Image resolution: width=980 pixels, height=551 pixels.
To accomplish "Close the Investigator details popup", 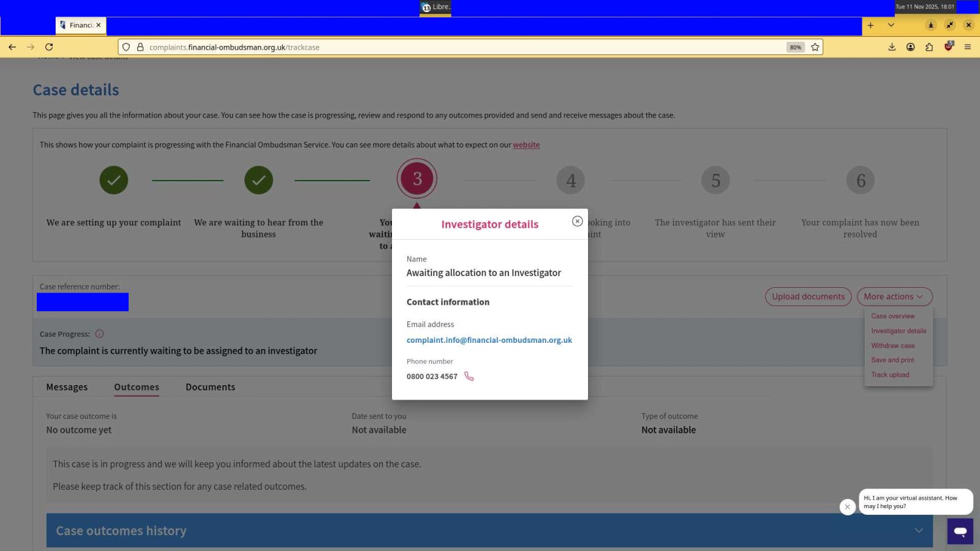I will point(577,221).
